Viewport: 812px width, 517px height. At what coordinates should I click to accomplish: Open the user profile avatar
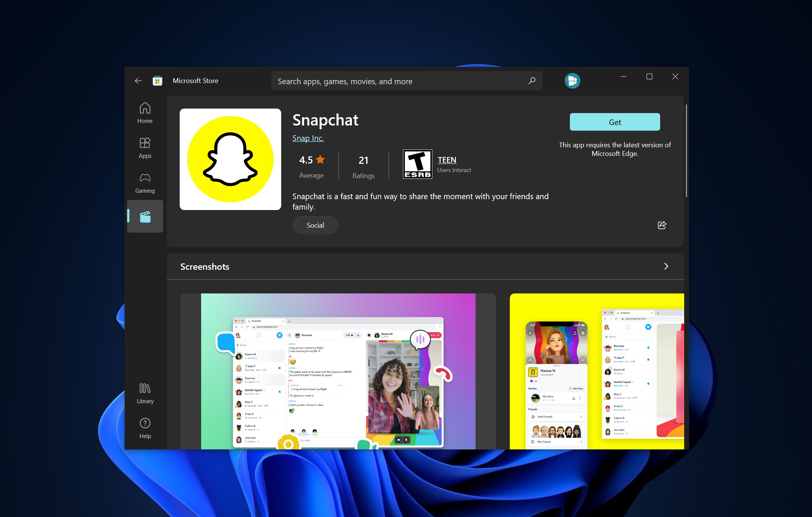[x=572, y=81]
